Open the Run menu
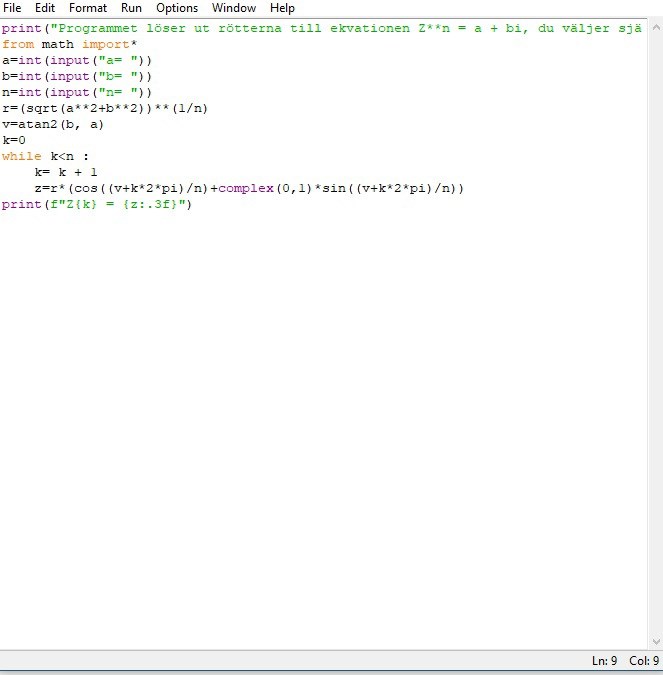Image resolution: width=663 pixels, height=675 pixels. pos(131,8)
